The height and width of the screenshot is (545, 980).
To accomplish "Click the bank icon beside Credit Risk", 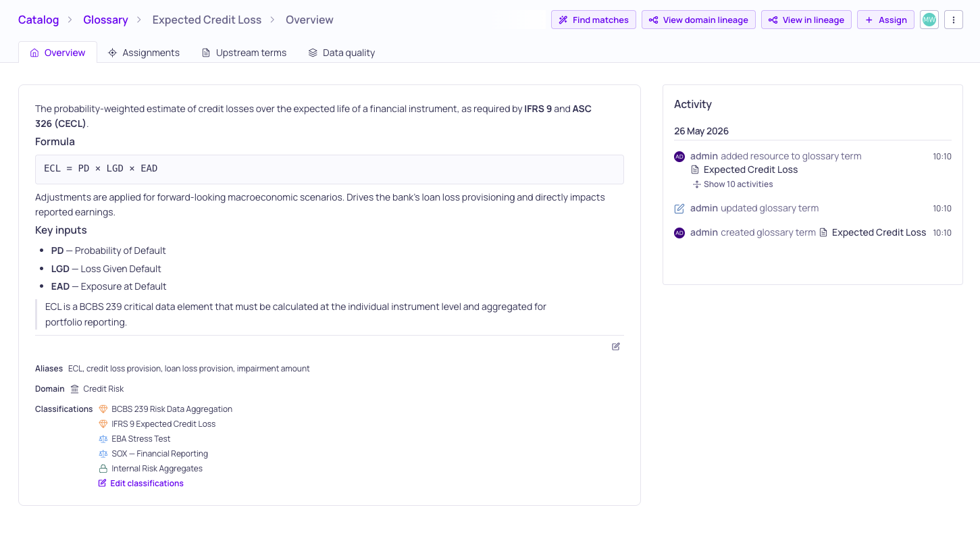I will coord(74,389).
